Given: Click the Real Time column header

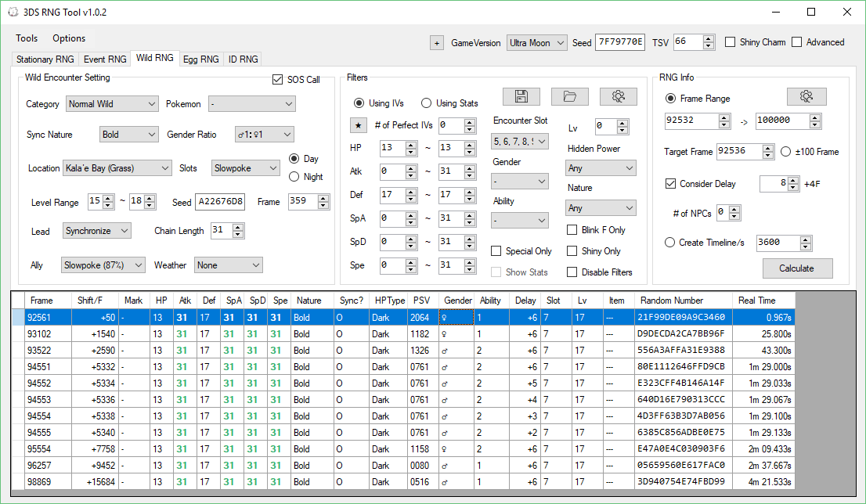Looking at the screenshot, I should (763, 301).
